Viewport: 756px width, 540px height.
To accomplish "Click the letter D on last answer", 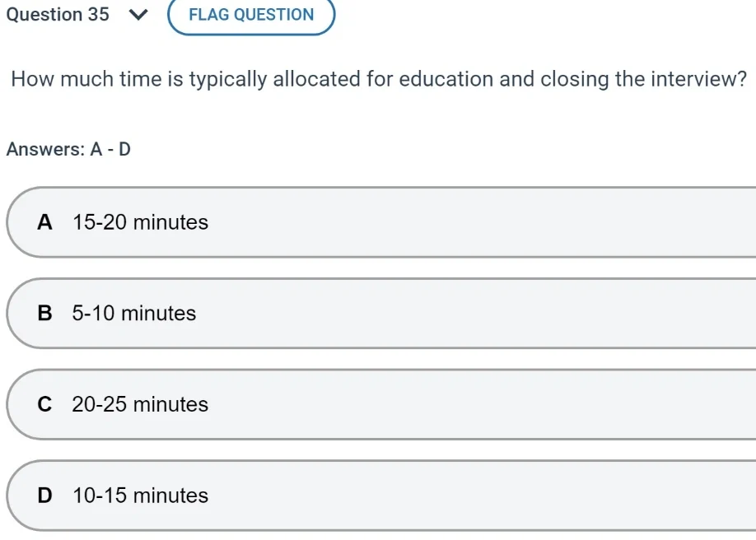I will coord(44,496).
